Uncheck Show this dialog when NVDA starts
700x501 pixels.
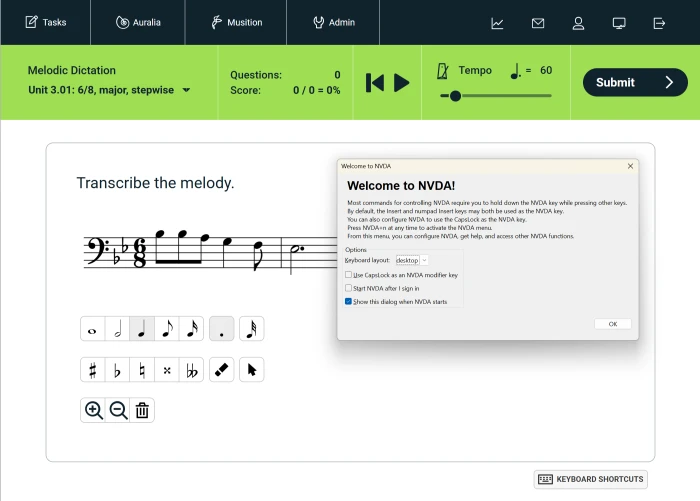[349, 301]
